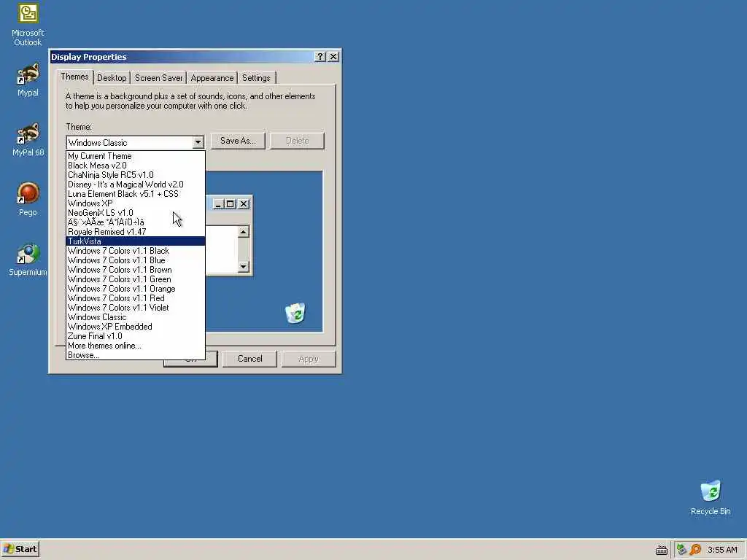Select the Recycle Bin on the desktop
The height and width of the screenshot is (560, 747).
tap(711, 497)
